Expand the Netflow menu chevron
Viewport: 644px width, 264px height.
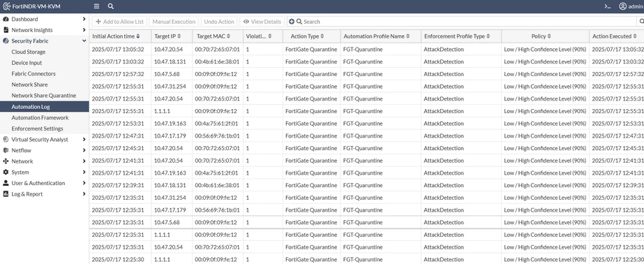click(84, 150)
